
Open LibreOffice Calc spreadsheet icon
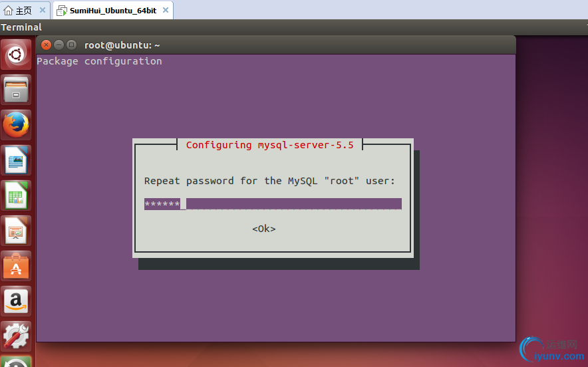point(16,195)
